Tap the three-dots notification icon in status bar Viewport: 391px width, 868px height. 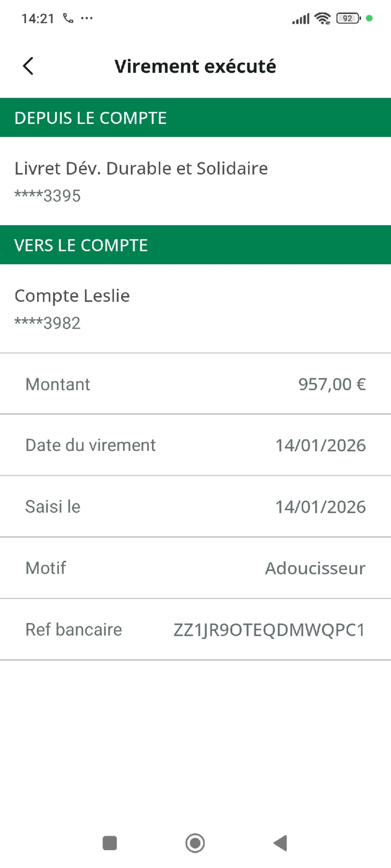(x=87, y=19)
